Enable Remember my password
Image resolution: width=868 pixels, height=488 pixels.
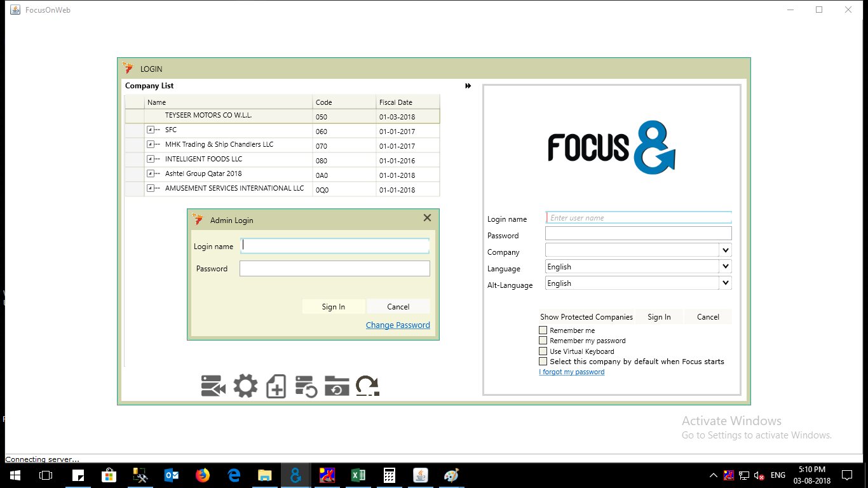[x=543, y=341]
